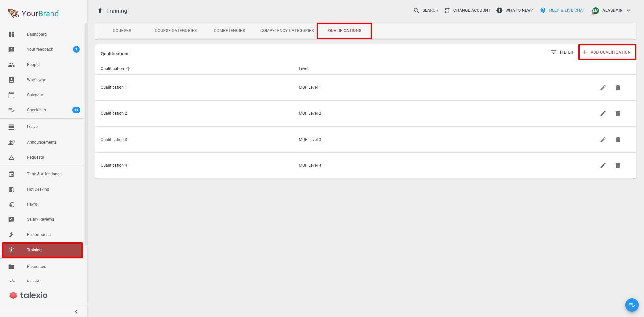The width and height of the screenshot is (644, 317).
Task: Click the Qualification 4 row name
Action: [114, 165]
